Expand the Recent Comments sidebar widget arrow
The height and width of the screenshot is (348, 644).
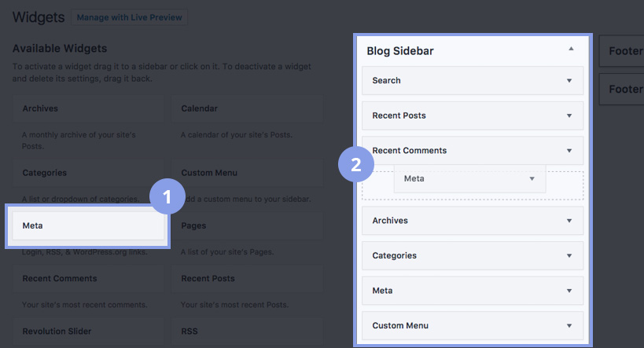(x=569, y=150)
